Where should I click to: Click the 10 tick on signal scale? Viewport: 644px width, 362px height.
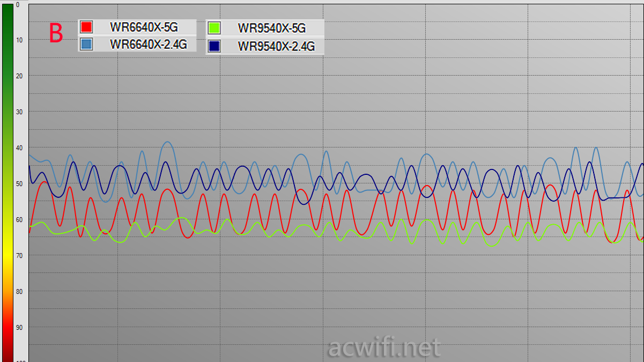tap(19, 40)
